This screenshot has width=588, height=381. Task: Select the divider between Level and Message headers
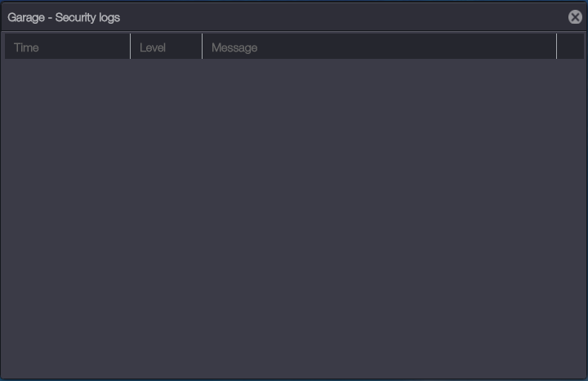202,47
